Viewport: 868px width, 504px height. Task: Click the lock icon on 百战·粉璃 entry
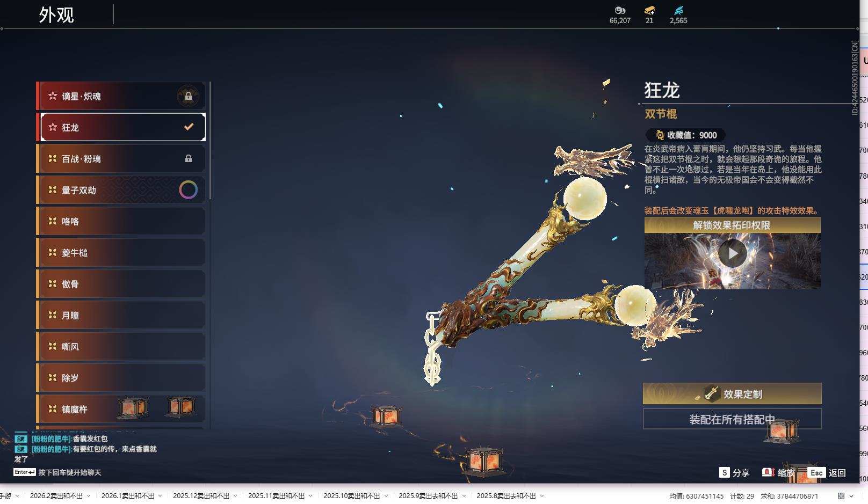[x=188, y=158]
